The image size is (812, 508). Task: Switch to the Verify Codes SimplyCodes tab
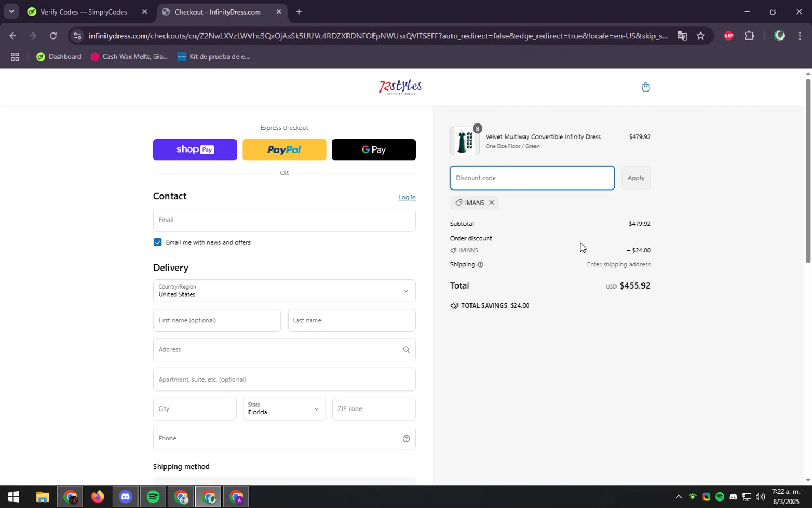(84, 11)
